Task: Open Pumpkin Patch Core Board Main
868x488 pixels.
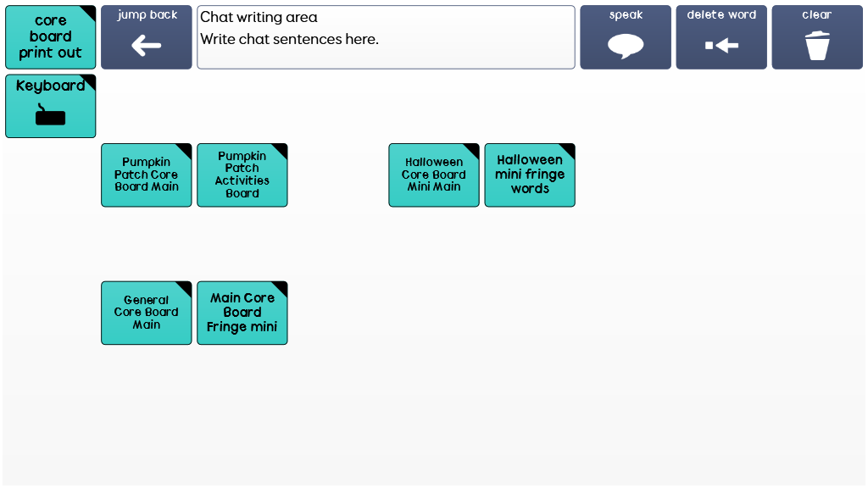Action: [x=147, y=175]
